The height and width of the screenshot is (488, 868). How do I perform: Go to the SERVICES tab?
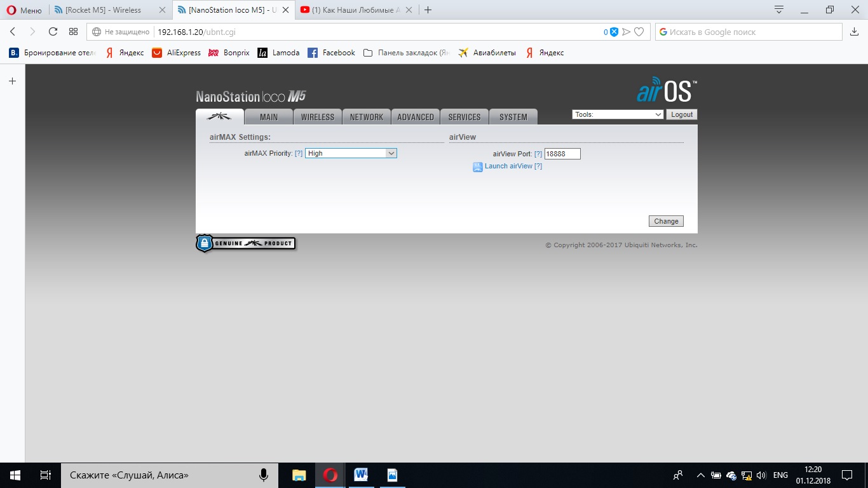pos(465,117)
